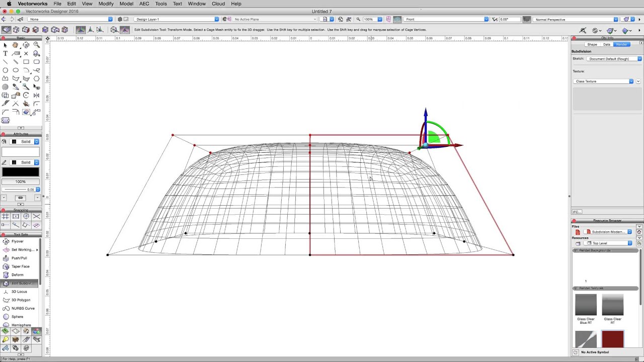Image resolution: width=644 pixels, height=362 pixels.
Task: Open the No Active Plane dropdown
Action: point(275,19)
